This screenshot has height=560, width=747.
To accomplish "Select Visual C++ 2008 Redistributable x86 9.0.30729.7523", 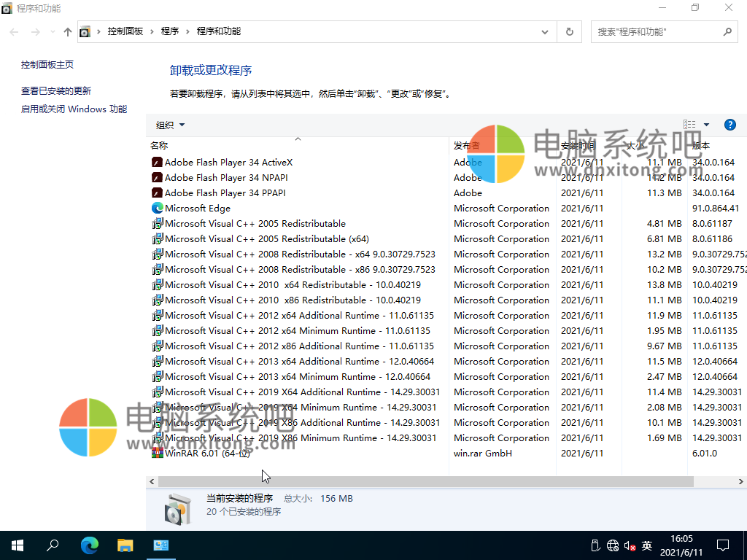I will [x=446, y=270].
